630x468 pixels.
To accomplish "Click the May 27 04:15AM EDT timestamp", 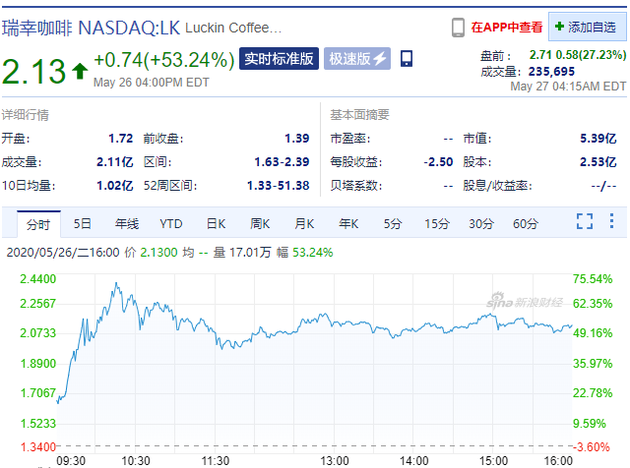I will 568,86.
